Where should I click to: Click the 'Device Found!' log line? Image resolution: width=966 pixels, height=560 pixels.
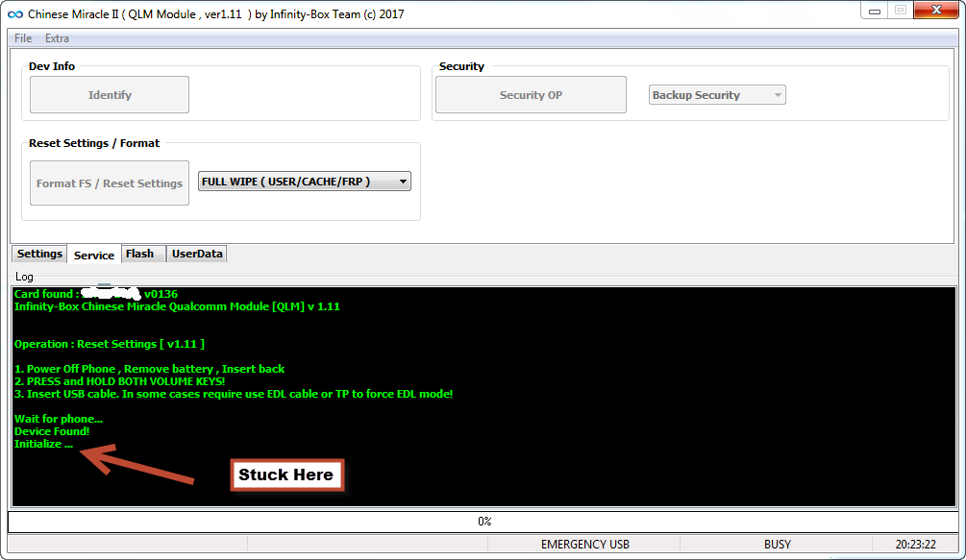[x=52, y=431]
